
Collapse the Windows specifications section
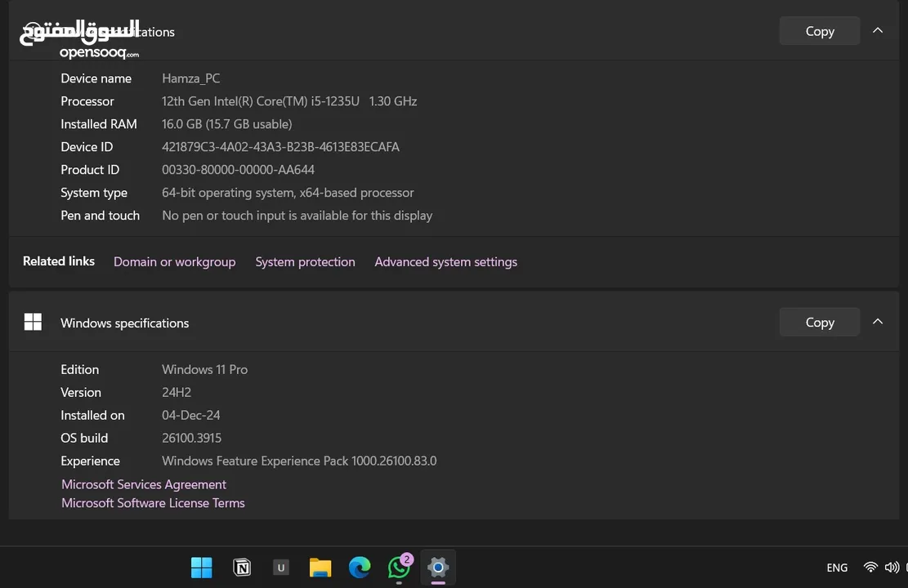click(x=878, y=322)
